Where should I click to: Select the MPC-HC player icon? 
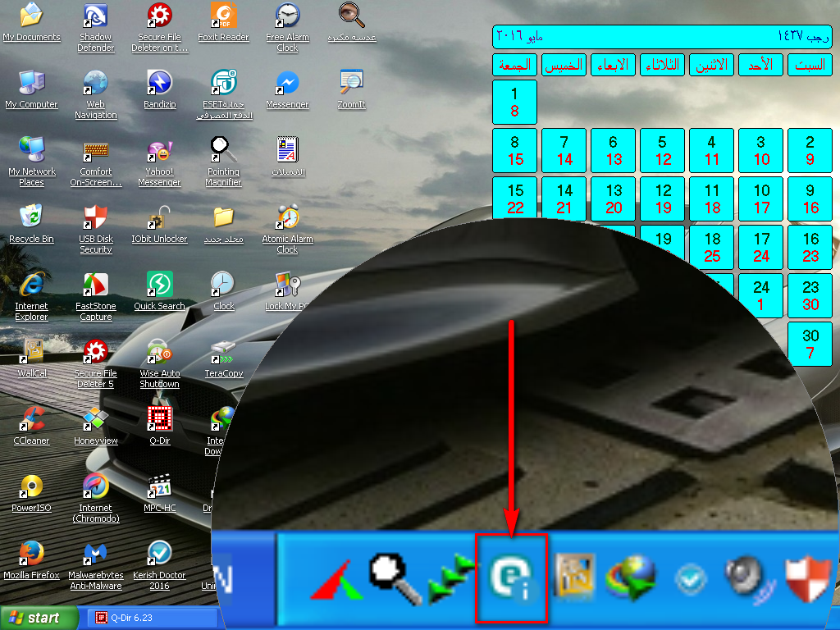160,493
